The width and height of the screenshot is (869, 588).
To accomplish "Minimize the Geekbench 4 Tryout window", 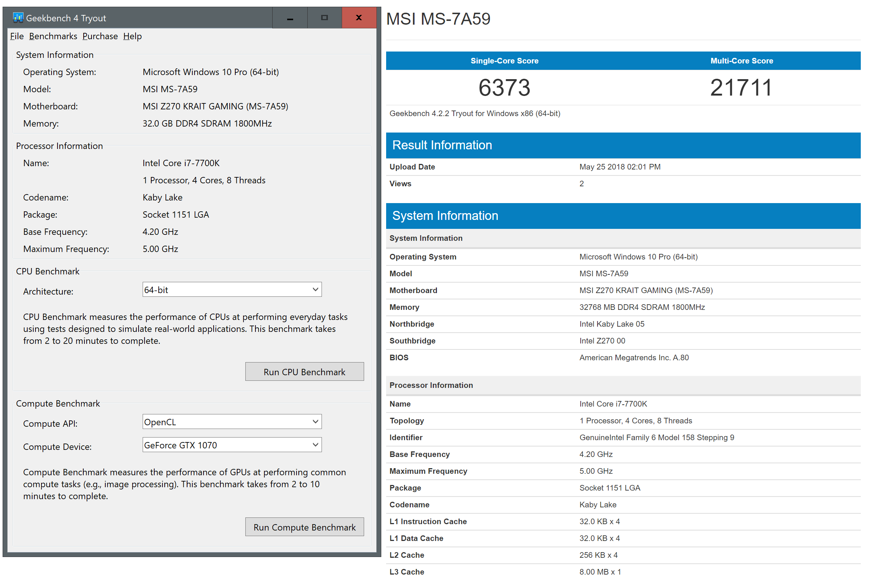I will (290, 18).
